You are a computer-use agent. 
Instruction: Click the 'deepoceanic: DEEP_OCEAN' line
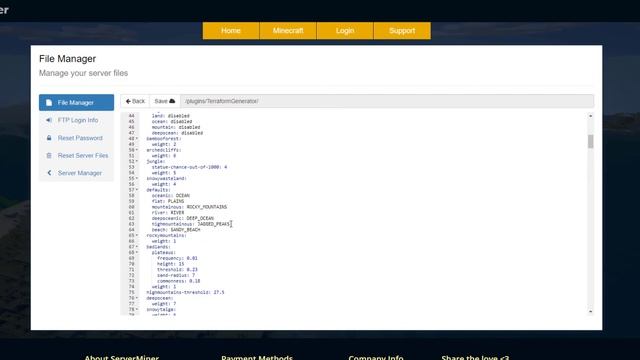pyautogui.click(x=182, y=218)
